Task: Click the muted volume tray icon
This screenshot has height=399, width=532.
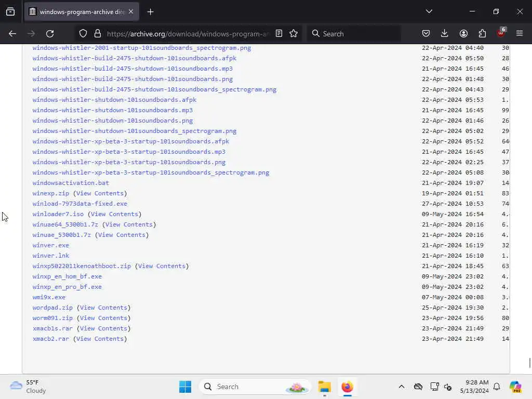Action: pyautogui.click(x=448, y=387)
